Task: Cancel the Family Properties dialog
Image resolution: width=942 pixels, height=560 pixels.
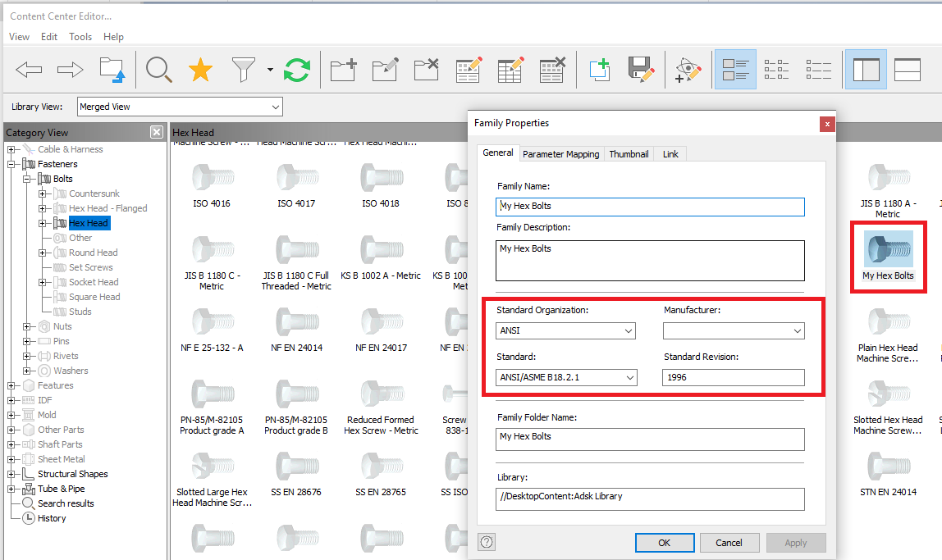Action: tap(729, 543)
